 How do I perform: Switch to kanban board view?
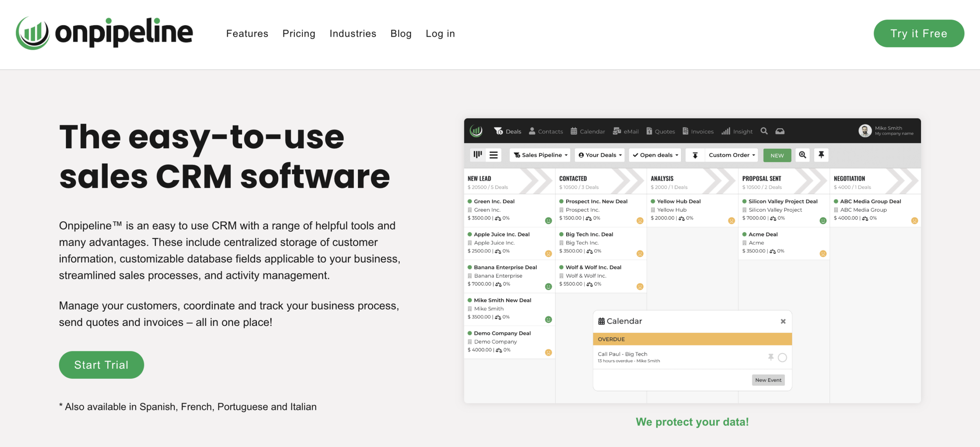[x=477, y=155]
